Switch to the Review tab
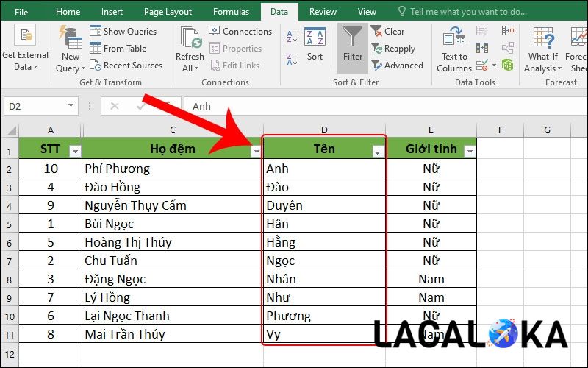 (x=323, y=12)
